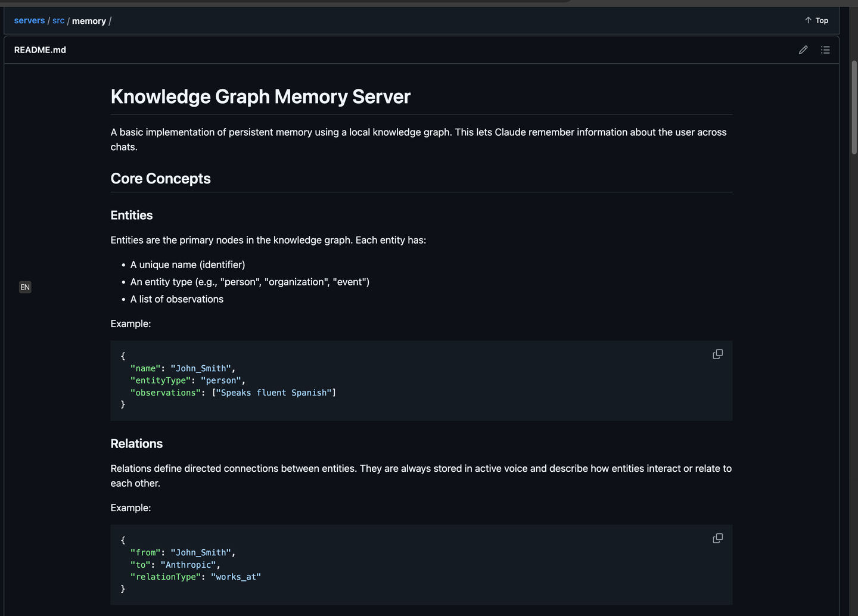Click the Entities subsection heading
Screen dimensions: 858x616
132,215
